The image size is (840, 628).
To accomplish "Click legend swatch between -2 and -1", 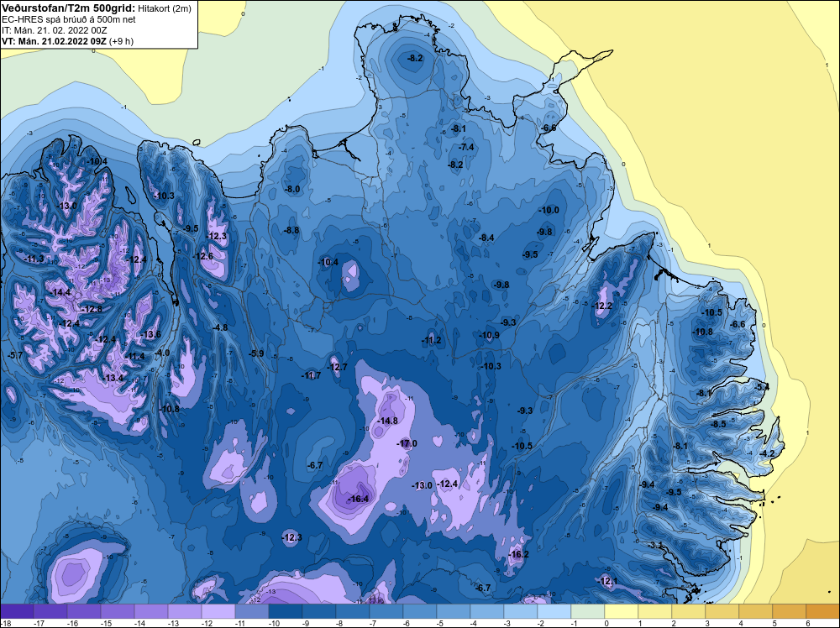I will pyautogui.click(x=554, y=611).
